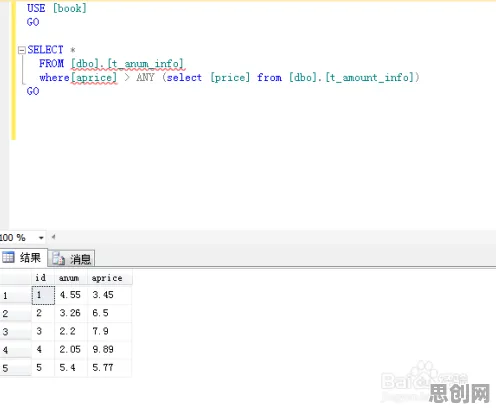Click the FROM keyword in the query
Viewport: 496px width, 412px height.
(x=51, y=63)
